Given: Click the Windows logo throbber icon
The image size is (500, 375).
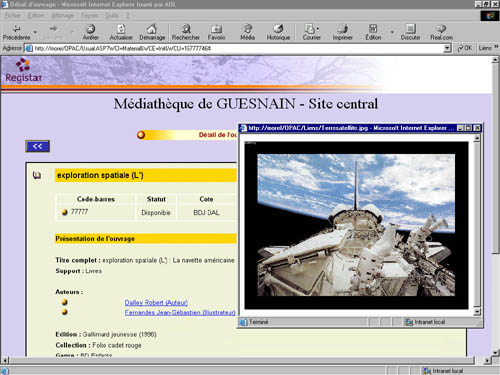Looking at the screenshot, I should click(x=490, y=16).
